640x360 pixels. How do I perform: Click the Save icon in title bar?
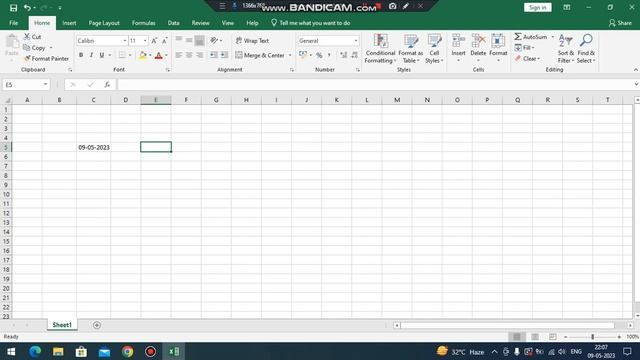13,7
